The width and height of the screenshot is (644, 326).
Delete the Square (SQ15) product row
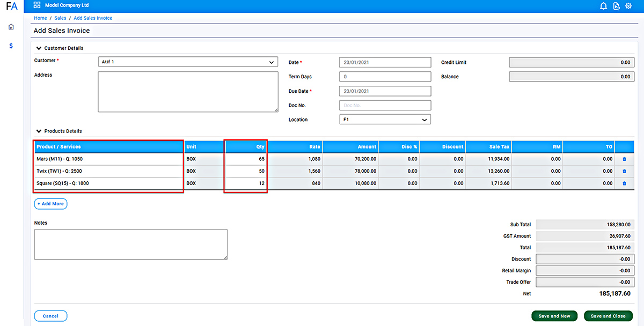(x=624, y=183)
